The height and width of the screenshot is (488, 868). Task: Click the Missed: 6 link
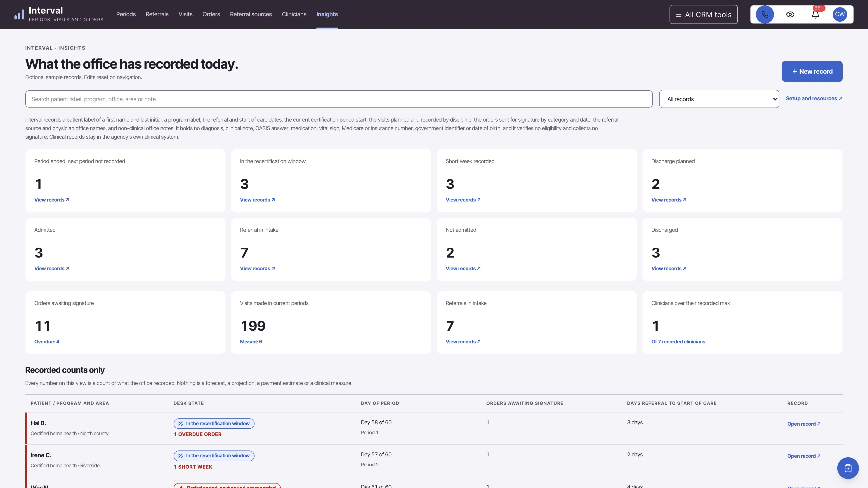coord(251,342)
